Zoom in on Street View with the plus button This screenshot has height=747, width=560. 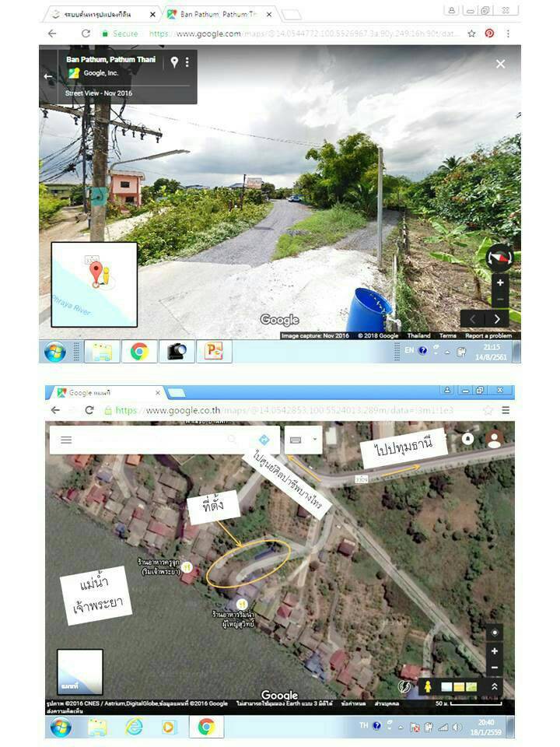(x=500, y=282)
